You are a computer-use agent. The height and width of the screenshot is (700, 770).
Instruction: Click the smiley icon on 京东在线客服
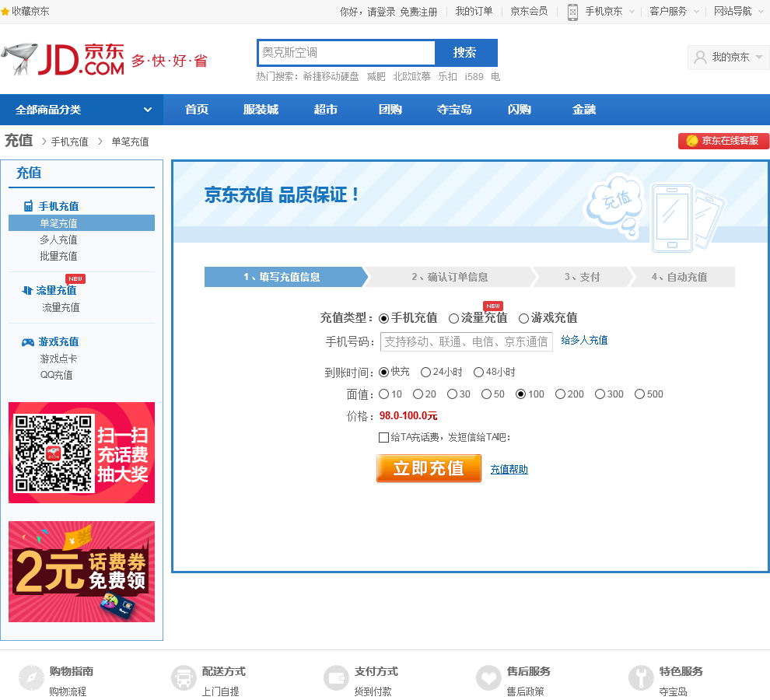point(692,141)
